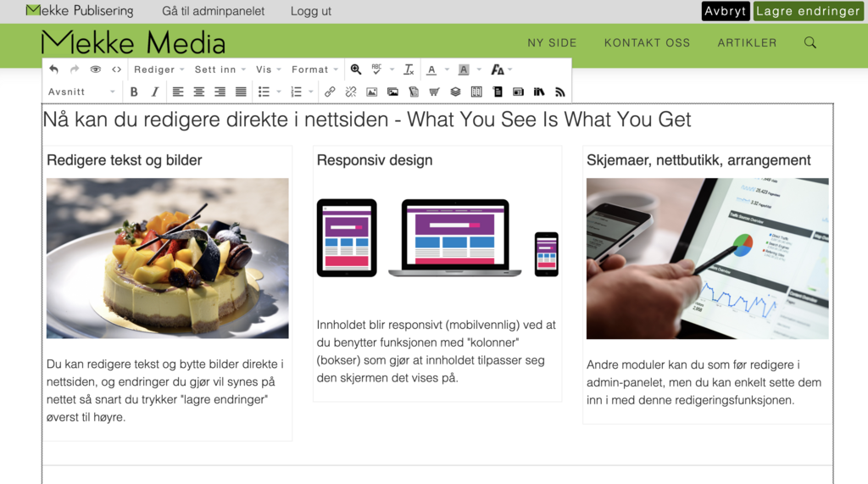Screen dimensions: 868x484
Task: Insert RSS feed icon
Action: (560, 92)
